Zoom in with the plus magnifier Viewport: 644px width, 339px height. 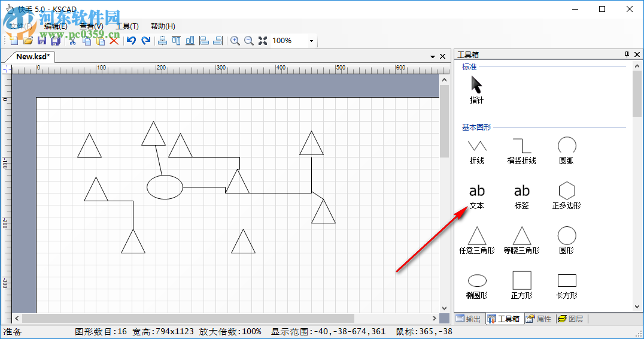235,40
